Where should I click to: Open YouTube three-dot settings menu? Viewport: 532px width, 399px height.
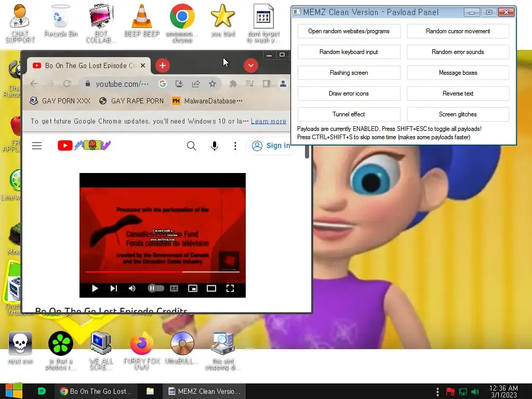click(235, 146)
